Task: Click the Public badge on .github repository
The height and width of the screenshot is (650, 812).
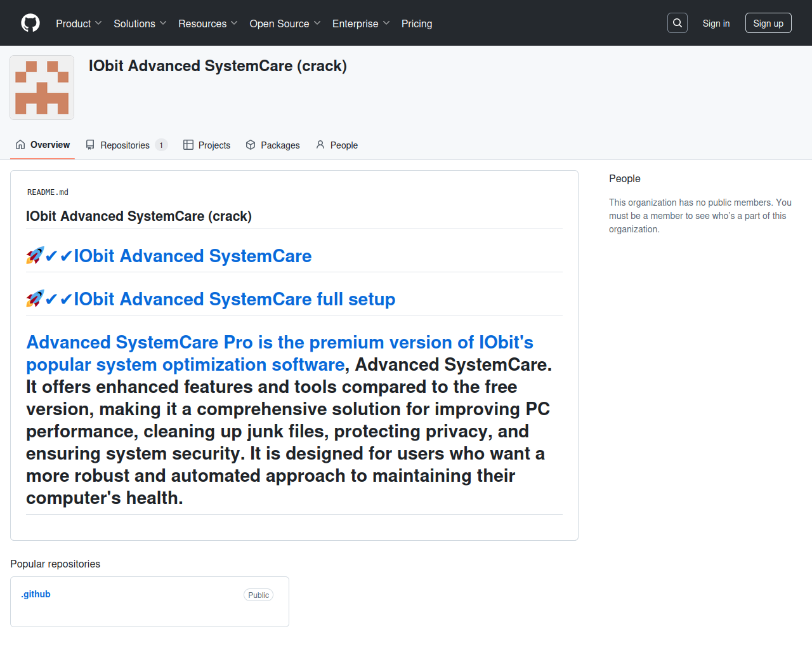Action: [x=258, y=595]
